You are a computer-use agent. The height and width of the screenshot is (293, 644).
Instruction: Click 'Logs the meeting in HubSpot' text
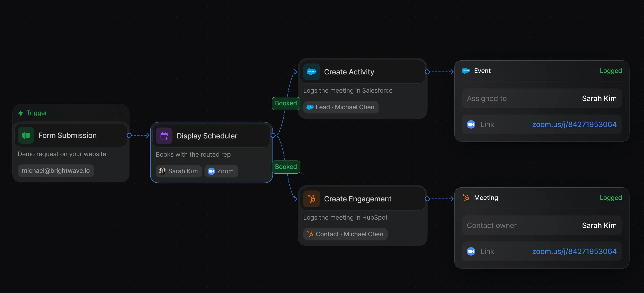pos(345,218)
